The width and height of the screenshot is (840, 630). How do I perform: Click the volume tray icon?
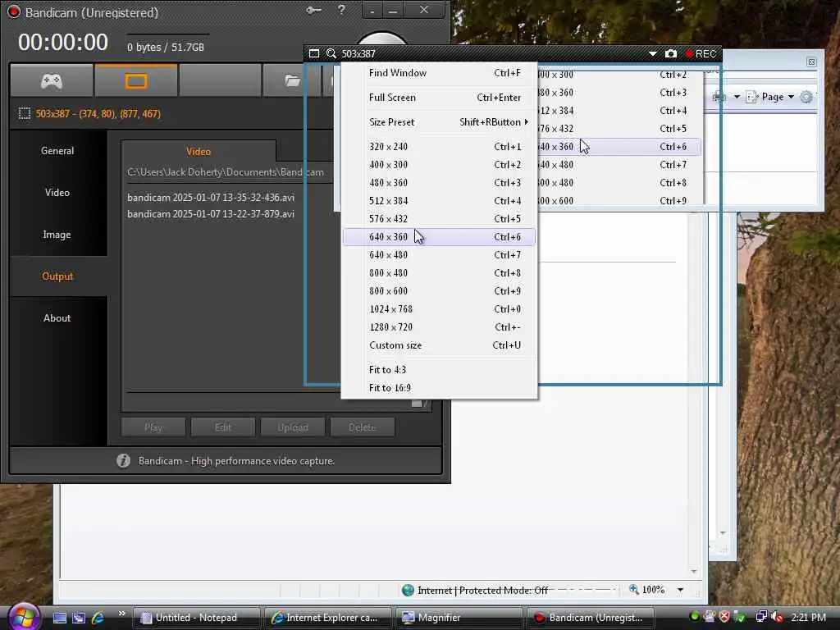776,617
